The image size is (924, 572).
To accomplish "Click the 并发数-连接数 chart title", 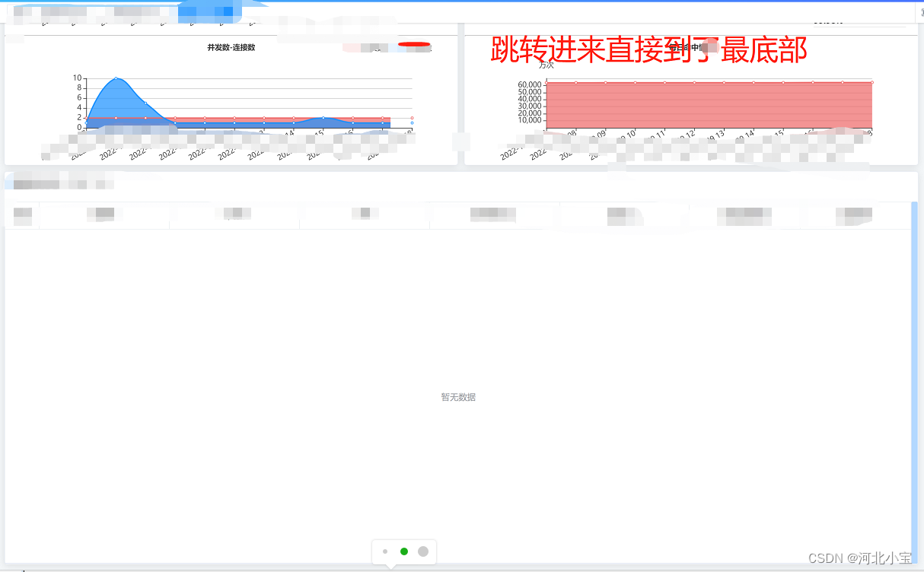I will 230,46.
